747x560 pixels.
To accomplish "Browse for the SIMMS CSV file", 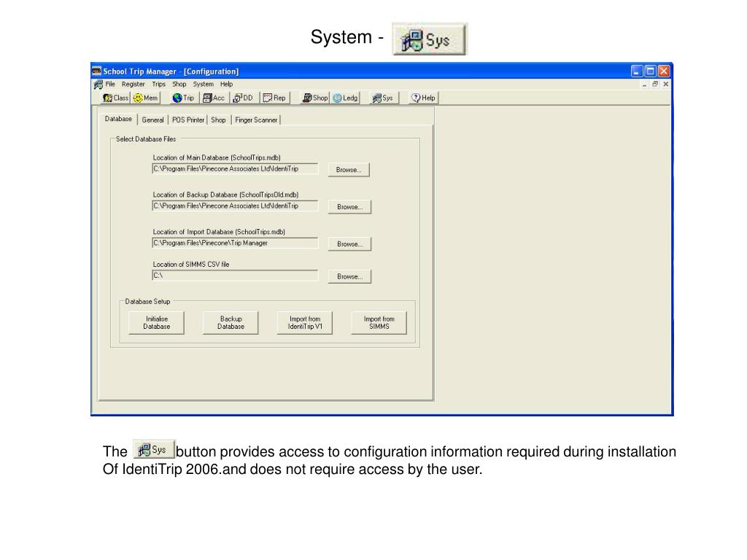I will click(349, 276).
